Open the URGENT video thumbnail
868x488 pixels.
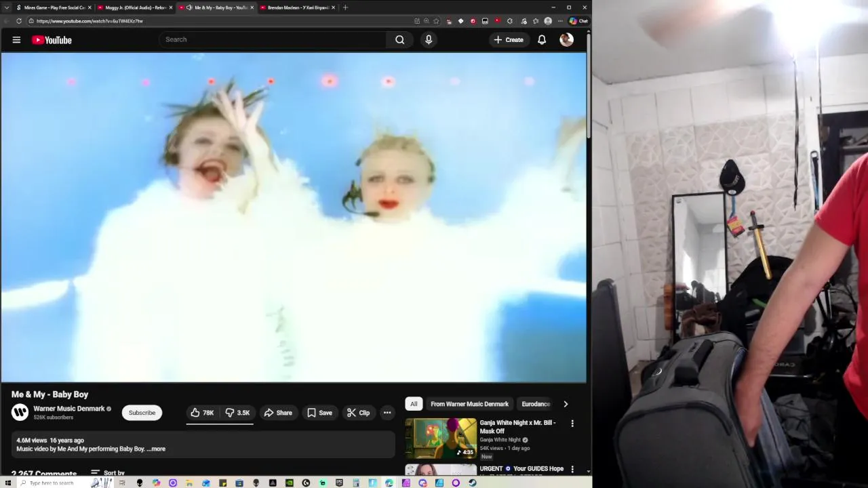tap(441, 470)
